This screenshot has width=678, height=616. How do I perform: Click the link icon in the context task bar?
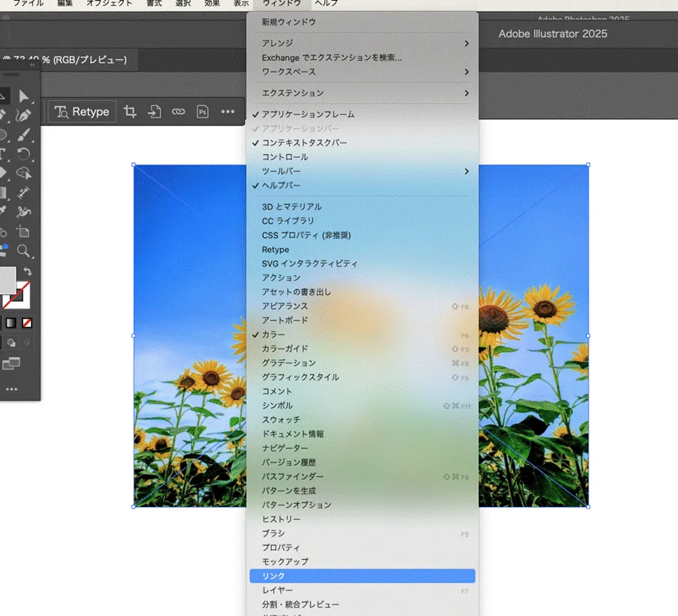(178, 111)
